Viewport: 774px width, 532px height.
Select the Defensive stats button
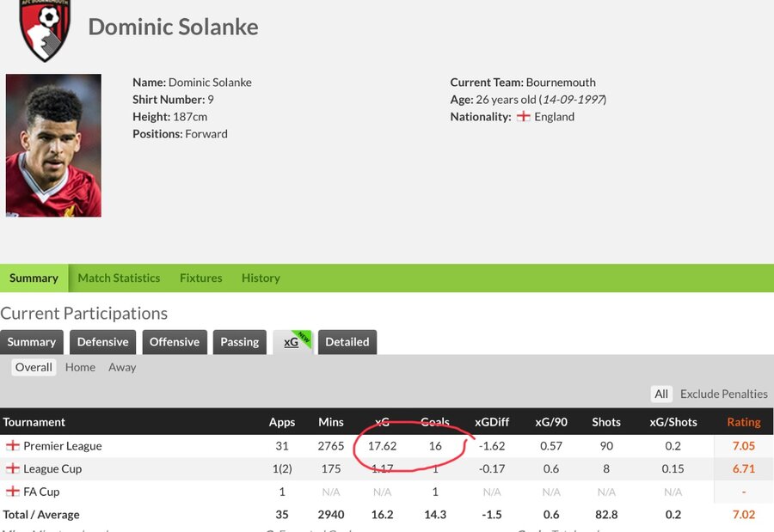(x=102, y=342)
